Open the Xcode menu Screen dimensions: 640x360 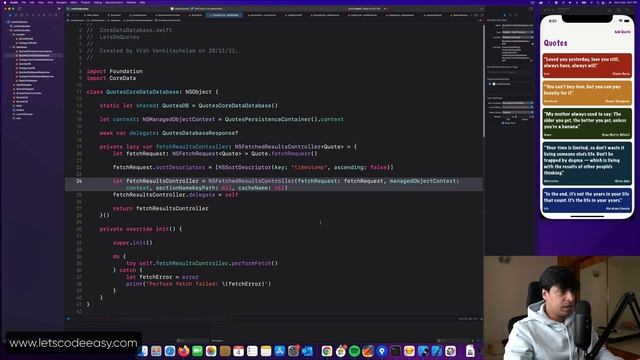[x=14, y=2]
